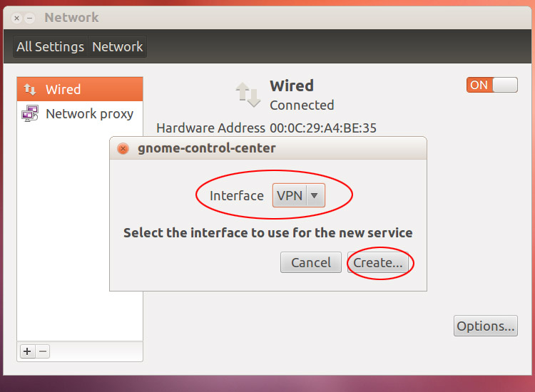This screenshot has height=392, width=535.
Task: Remove connection with the minus button
Action: click(43, 351)
